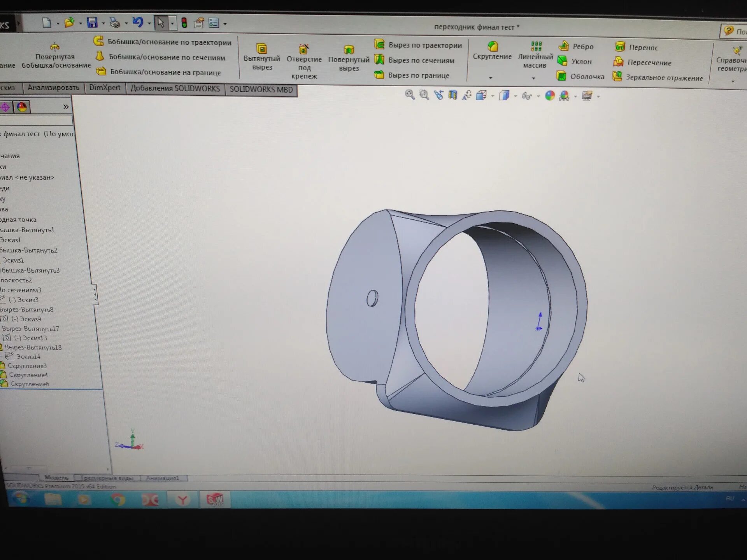This screenshot has width=747, height=560.
Task: Click the Скругление fillet icon
Action: pos(493,47)
